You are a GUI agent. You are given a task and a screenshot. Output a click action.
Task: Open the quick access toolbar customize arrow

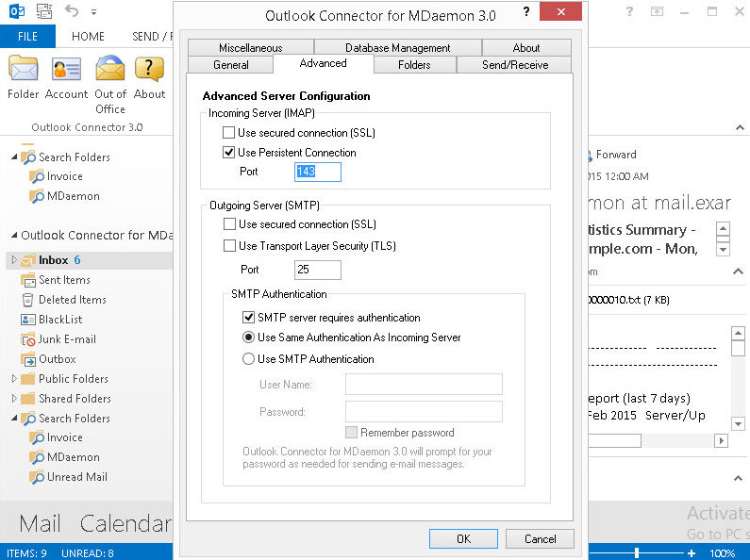click(93, 12)
